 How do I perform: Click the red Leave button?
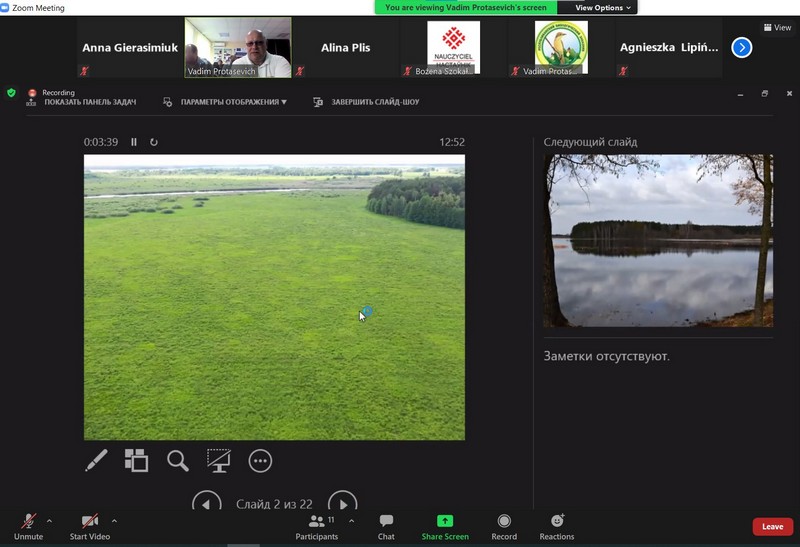[772, 527]
